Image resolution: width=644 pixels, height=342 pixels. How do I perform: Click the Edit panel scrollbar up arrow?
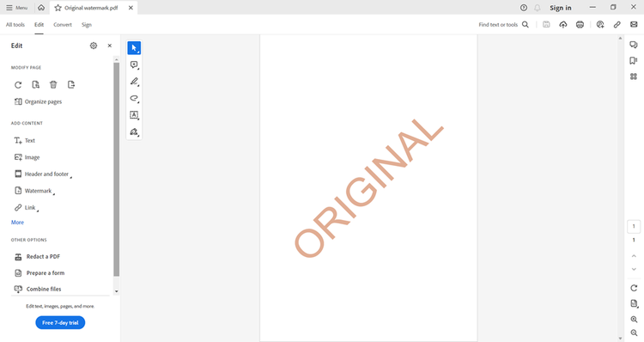tap(117, 59)
